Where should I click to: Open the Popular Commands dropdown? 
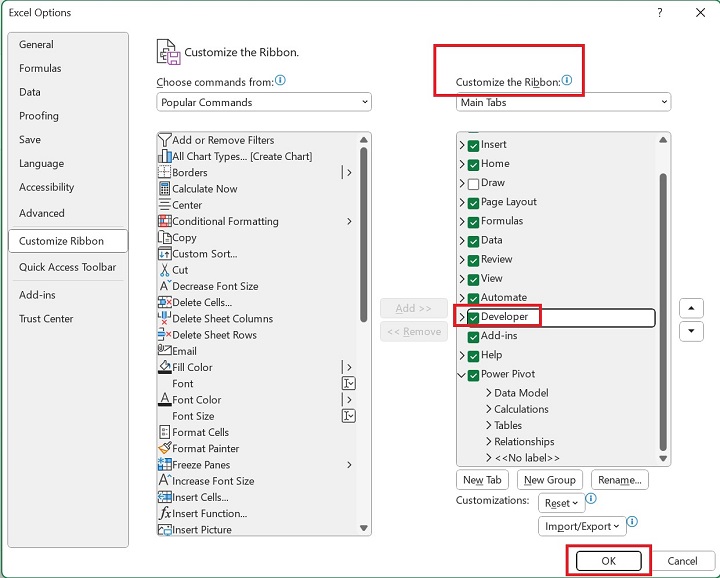coord(264,102)
